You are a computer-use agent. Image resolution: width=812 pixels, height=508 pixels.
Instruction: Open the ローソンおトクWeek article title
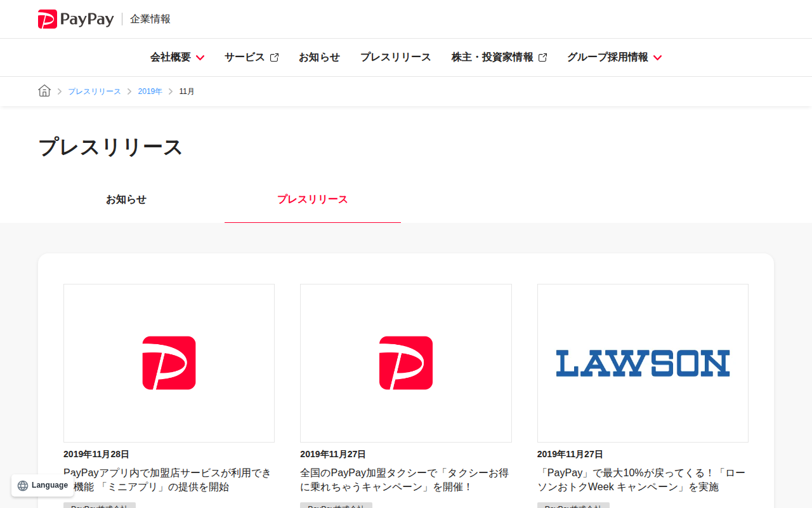[x=643, y=480]
